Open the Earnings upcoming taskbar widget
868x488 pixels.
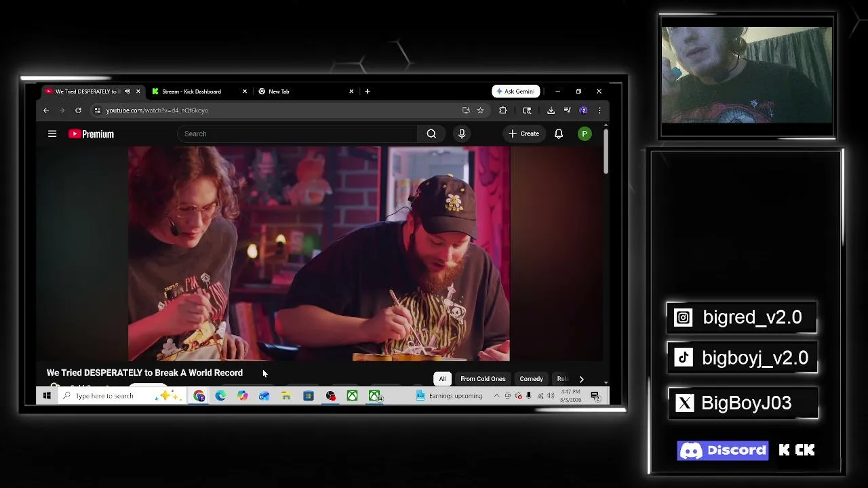tap(449, 396)
